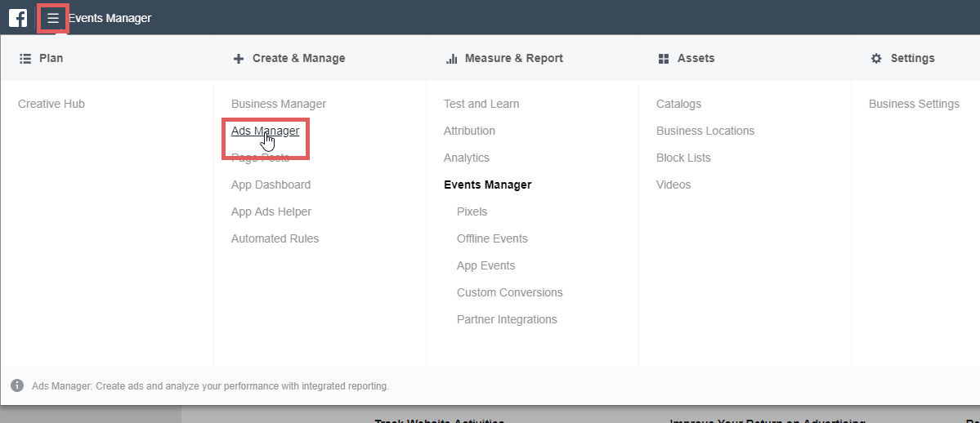The image size is (980, 423).
Task: Click the Settings column heading
Action: [x=912, y=58]
